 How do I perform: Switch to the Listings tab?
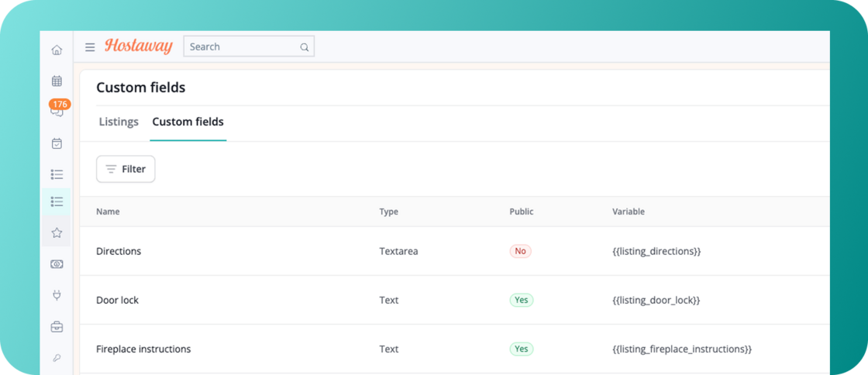(119, 122)
